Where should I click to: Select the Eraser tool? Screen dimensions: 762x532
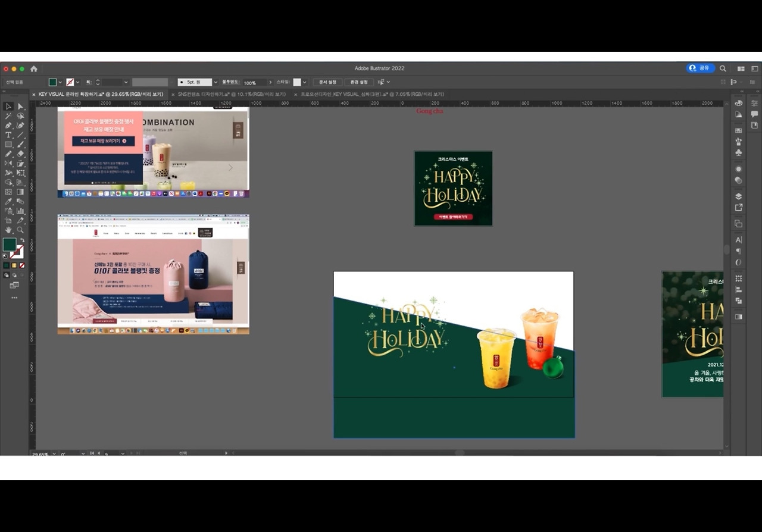point(20,154)
